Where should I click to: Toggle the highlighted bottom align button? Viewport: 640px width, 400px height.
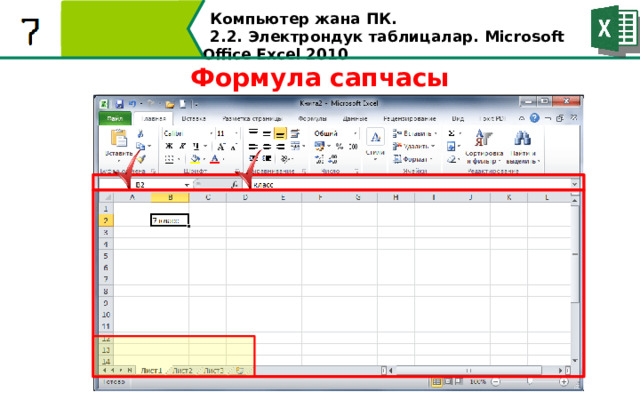point(280,133)
